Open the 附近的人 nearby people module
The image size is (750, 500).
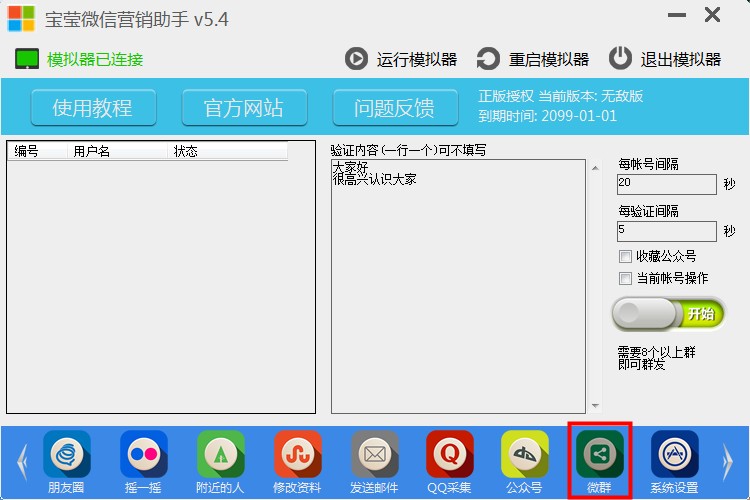coord(220,455)
